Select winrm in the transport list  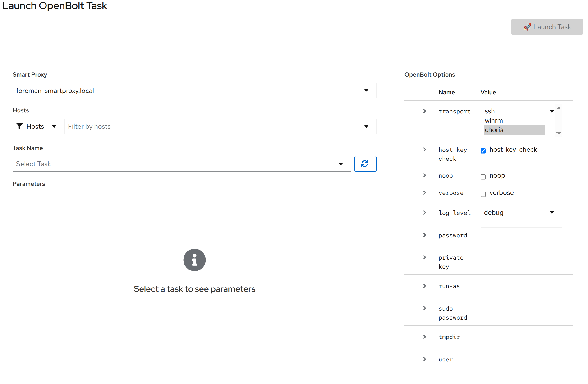pyautogui.click(x=514, y=120)
